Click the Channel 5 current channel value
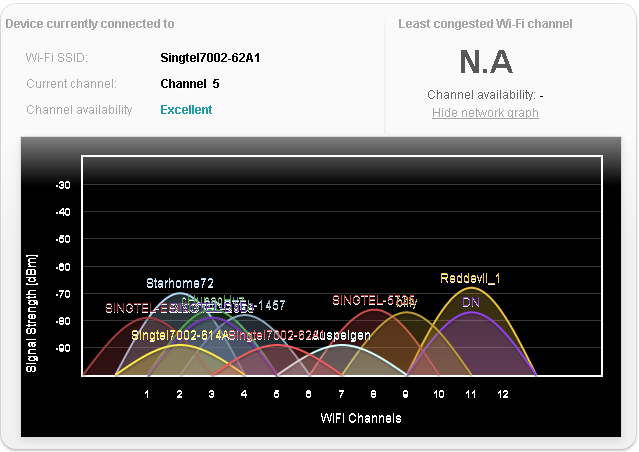639x452 pixels. pyautogui.click(x=190, y=84)
